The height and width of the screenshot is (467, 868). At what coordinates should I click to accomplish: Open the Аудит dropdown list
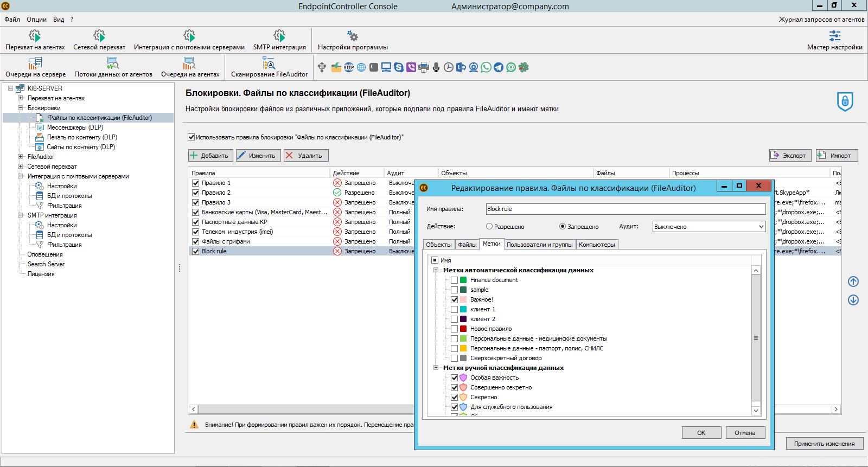pyautogui.click(x=709, y=227)
